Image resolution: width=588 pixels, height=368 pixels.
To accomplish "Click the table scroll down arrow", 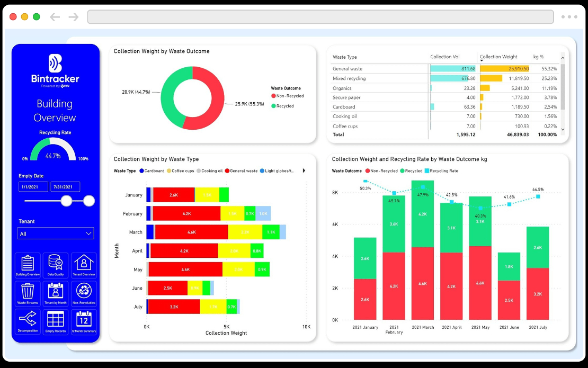I will click(x=563, y=129).
